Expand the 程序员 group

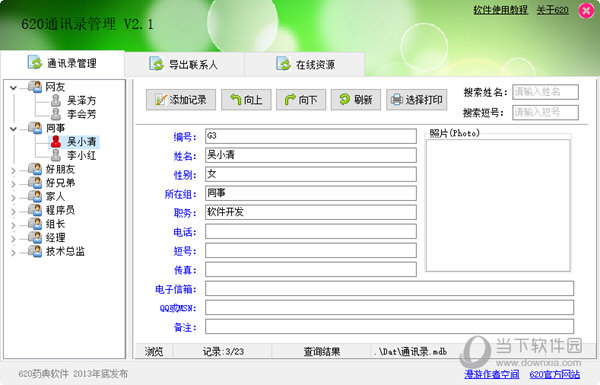coord(13,211)
